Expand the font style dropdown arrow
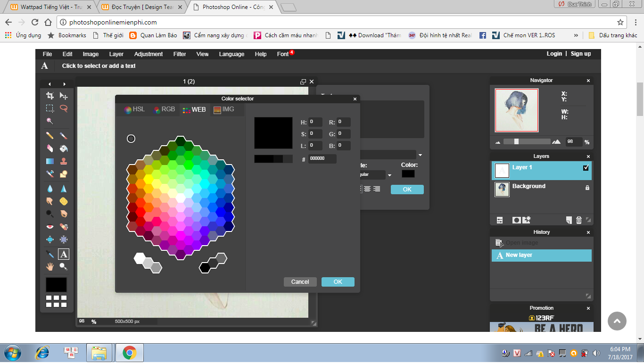Image resolution: width=644 pixels, height=363 pixels. [x=389, y=175]
